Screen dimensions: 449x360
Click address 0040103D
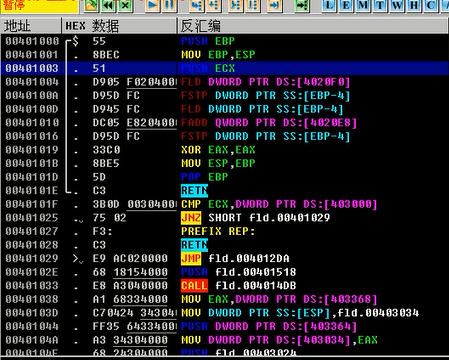(32, 313)
